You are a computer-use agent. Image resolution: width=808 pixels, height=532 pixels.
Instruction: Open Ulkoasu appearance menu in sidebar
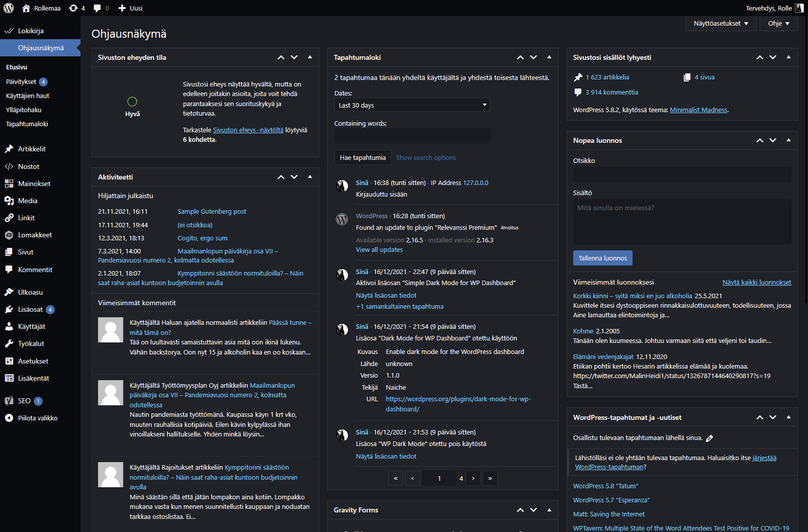point(30,292)
